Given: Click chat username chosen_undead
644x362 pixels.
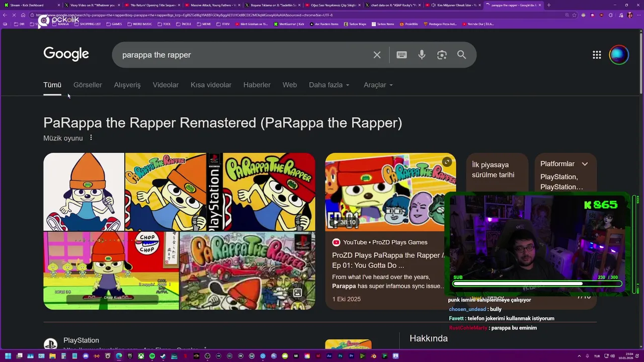Looking at the screenshot, I should pos(467,309).
